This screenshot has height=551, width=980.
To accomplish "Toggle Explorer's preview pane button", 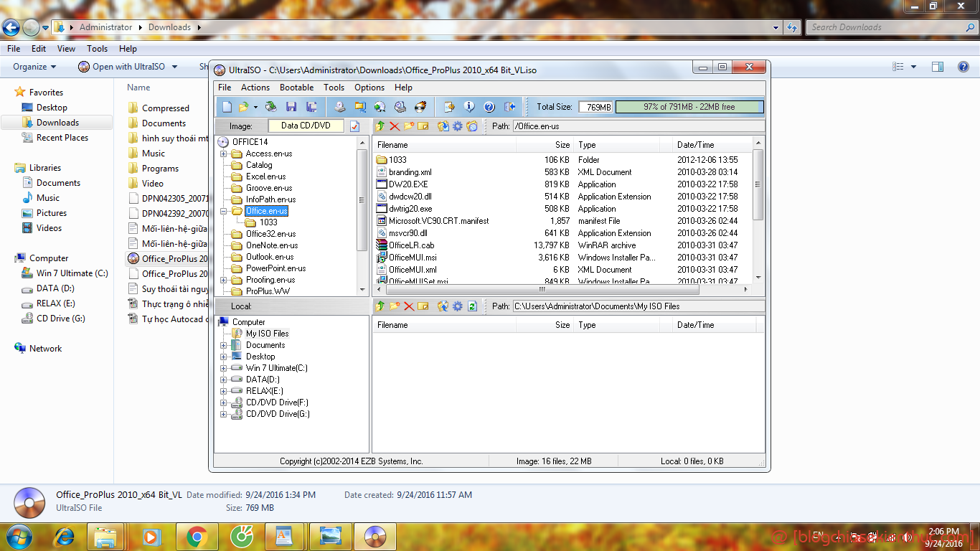I will (938, 67).
